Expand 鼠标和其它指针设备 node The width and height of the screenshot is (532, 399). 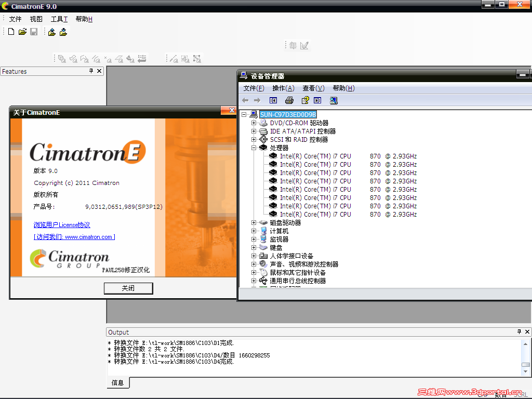(x=254, y=272)
